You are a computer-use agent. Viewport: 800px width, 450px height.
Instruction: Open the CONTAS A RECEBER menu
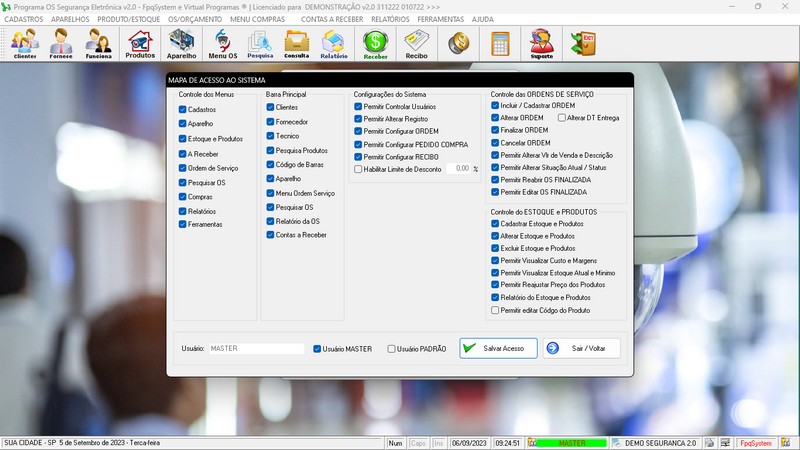pyautogui.click(x=332, y=19)
